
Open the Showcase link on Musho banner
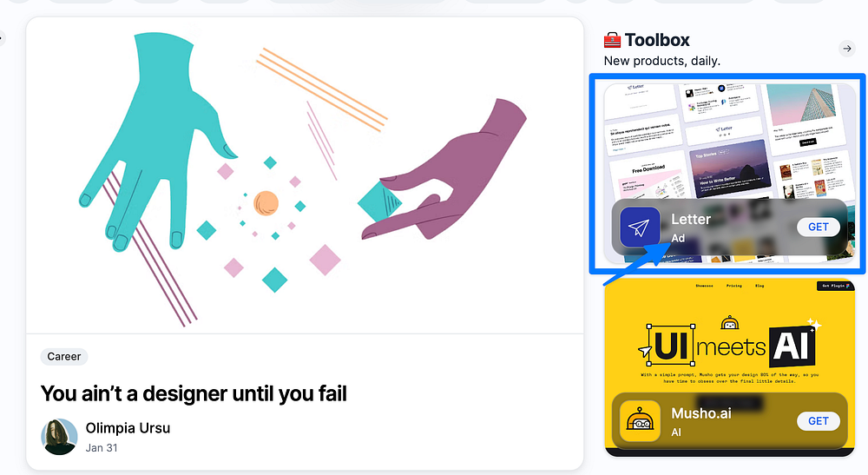tap(704, 286)
